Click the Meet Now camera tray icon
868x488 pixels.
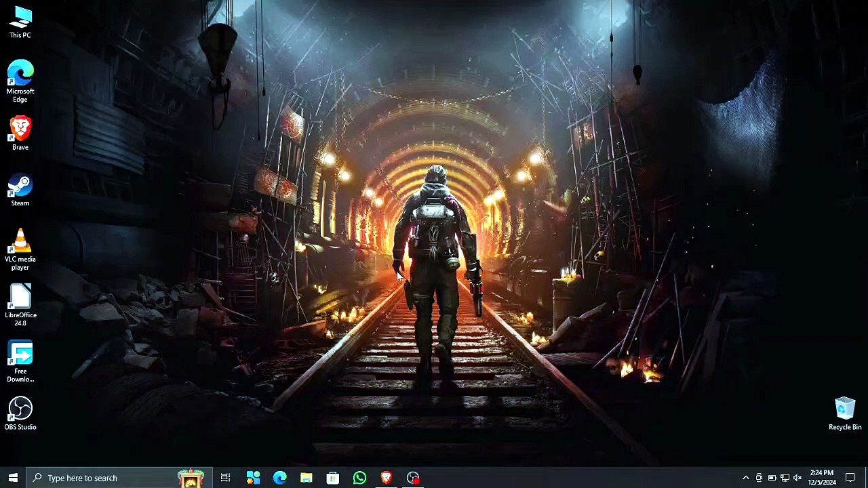click(759, 478)
